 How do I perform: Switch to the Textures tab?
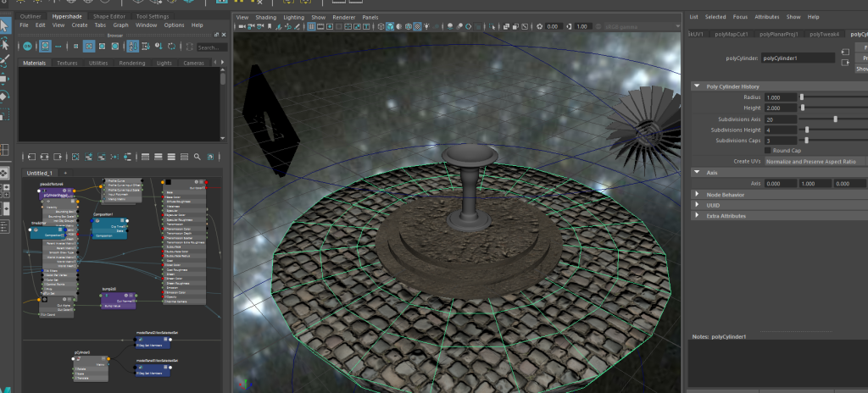[x=67, y=63]
